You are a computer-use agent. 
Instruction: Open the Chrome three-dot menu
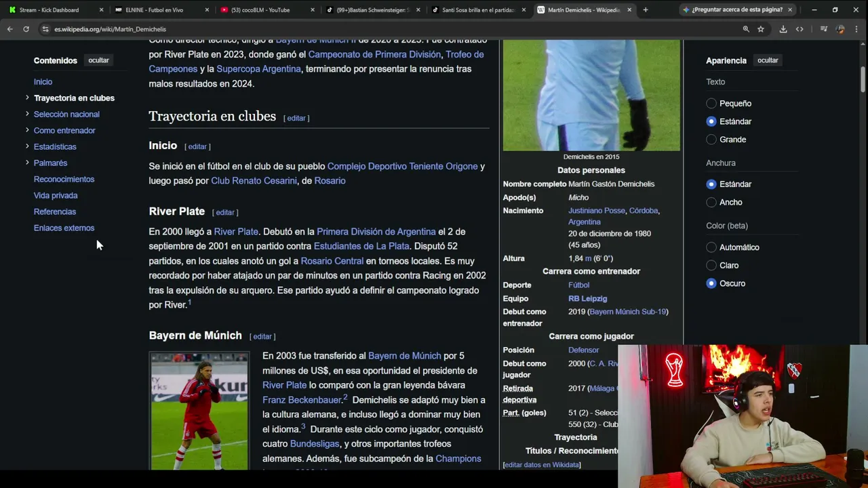(856, 29)
